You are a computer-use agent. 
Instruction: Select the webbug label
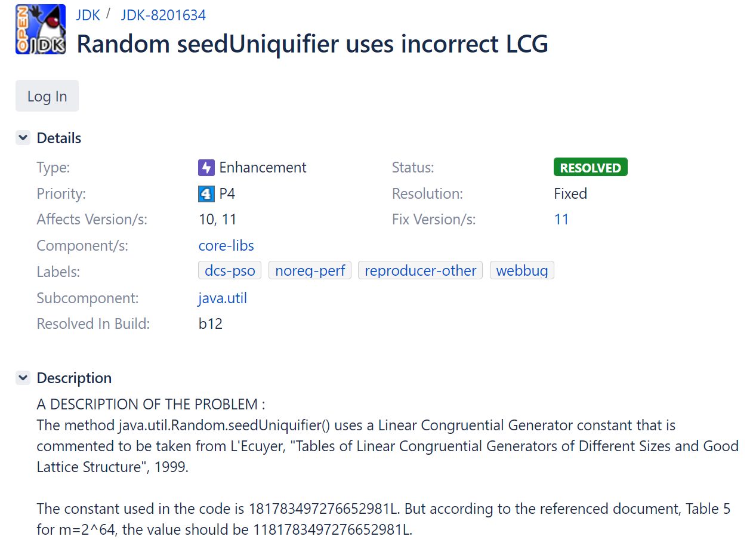click(x=522, y=271)
